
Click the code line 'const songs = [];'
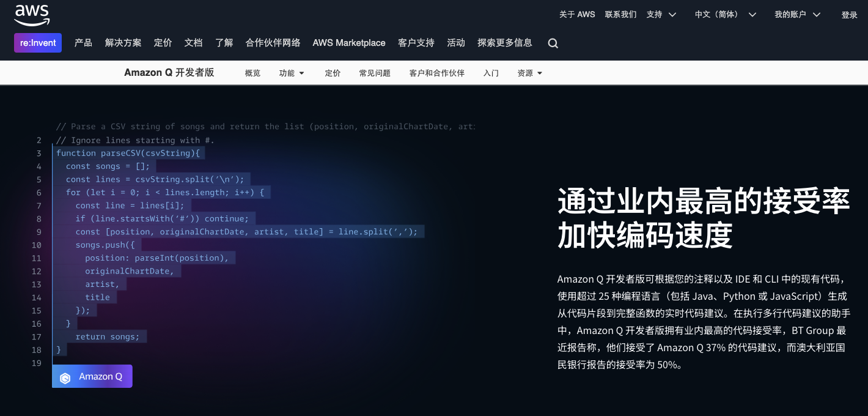point(108,166)
